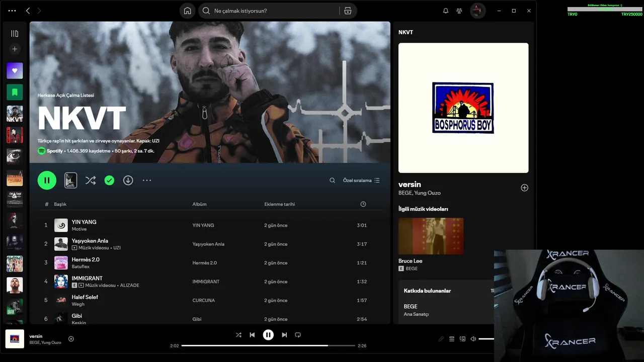Select the track YIN YANG

(84, 222)
